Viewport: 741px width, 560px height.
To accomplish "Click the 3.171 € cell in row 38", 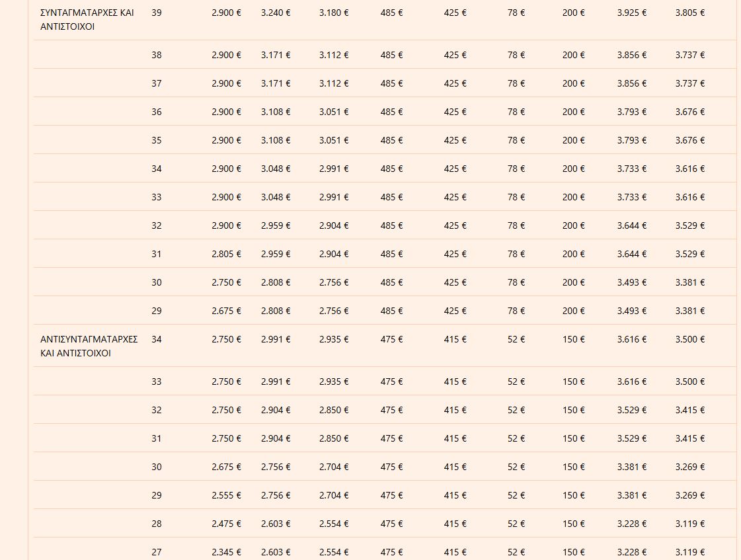I will pyautogui.click(x=276, y=55).
